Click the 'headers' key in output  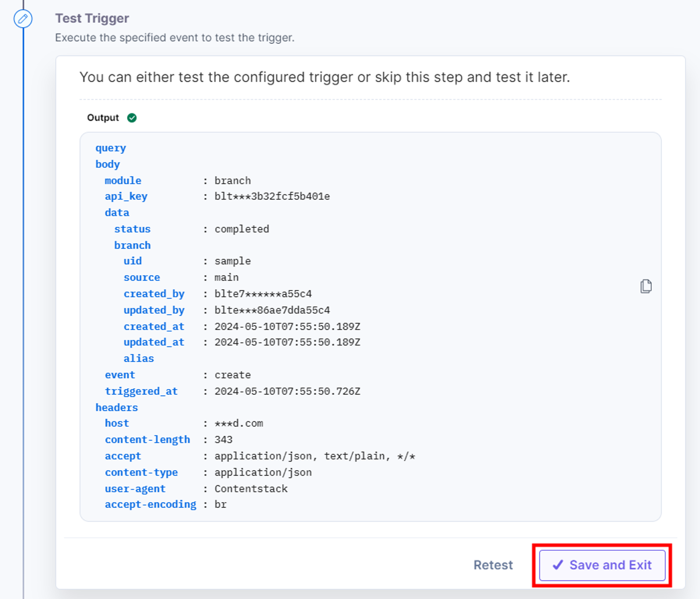point(116,407)
